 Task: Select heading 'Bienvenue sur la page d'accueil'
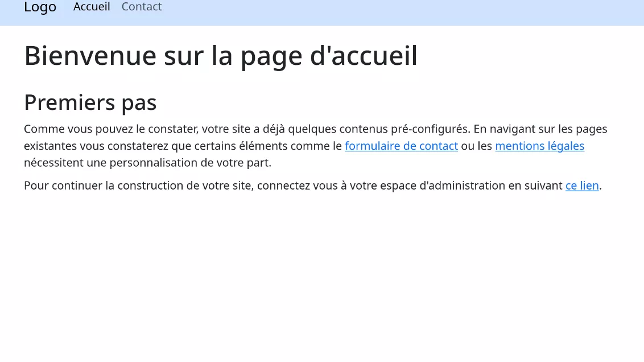click(221, 55)
